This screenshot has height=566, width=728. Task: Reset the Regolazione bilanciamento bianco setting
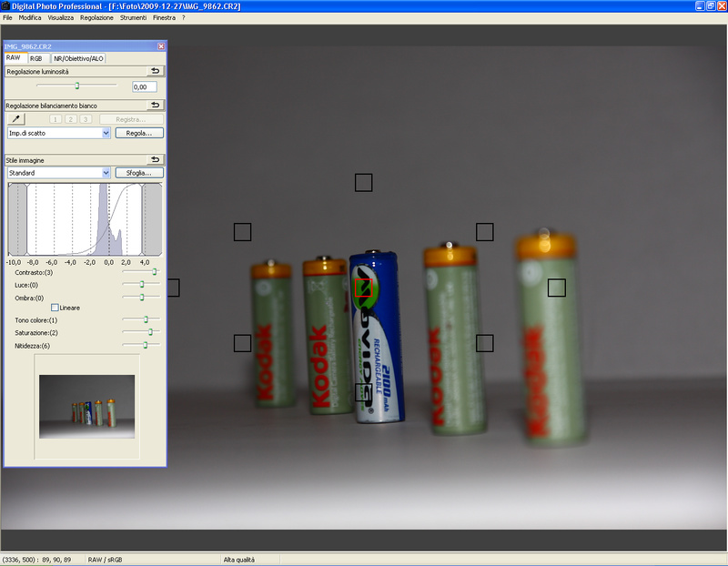point(155,106)
